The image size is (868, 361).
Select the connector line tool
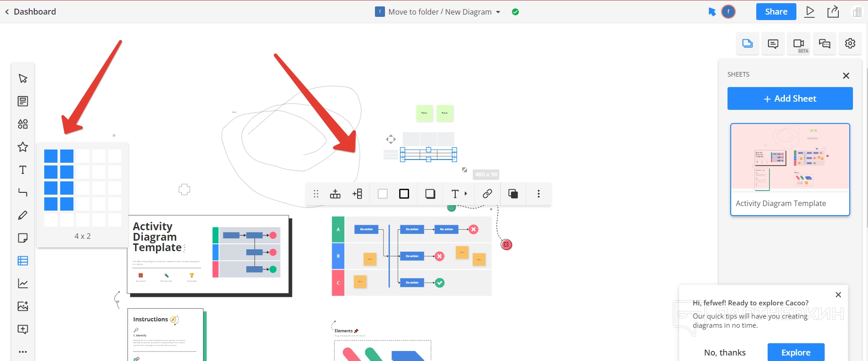(x=23, y=192)
